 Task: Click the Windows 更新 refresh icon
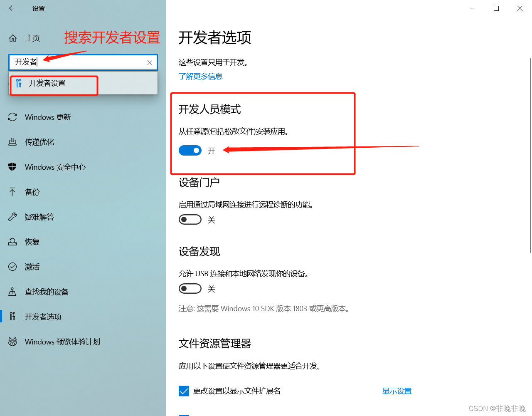(x=12, y=117)
